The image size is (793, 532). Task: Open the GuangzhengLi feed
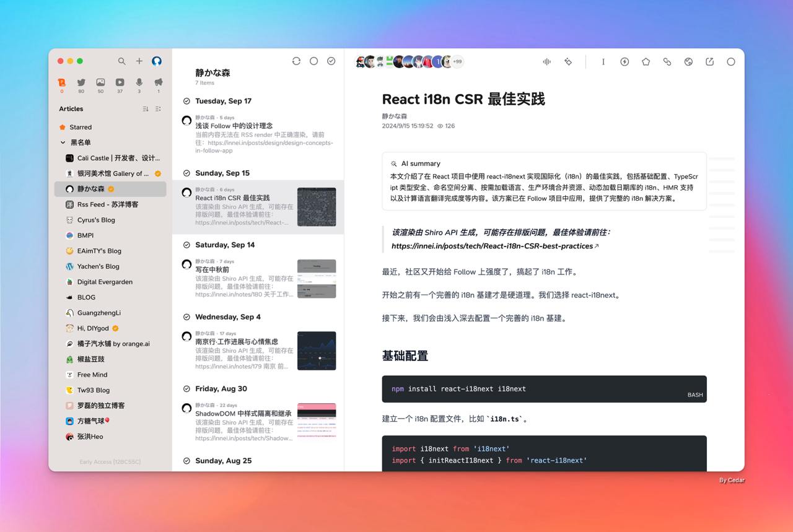110,313
